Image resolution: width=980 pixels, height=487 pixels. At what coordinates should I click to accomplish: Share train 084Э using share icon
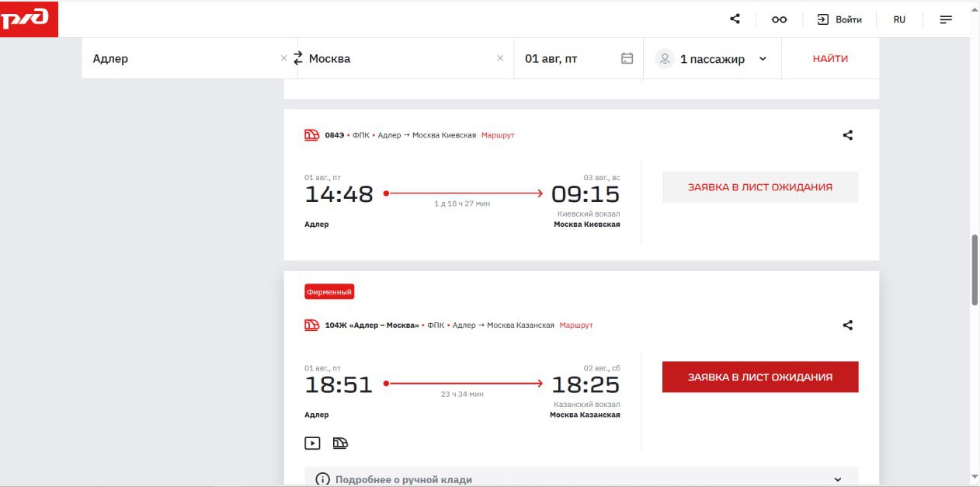[x=847, y=135]
